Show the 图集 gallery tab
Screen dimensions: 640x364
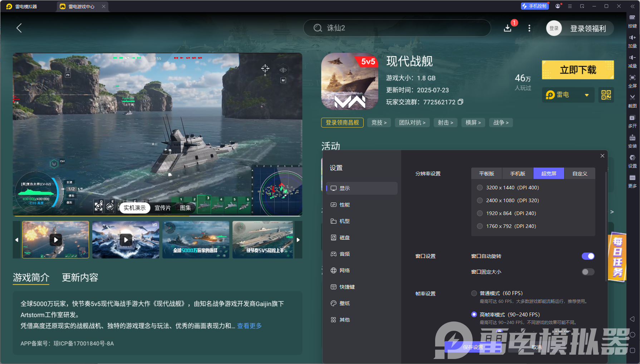coord(185,208)
